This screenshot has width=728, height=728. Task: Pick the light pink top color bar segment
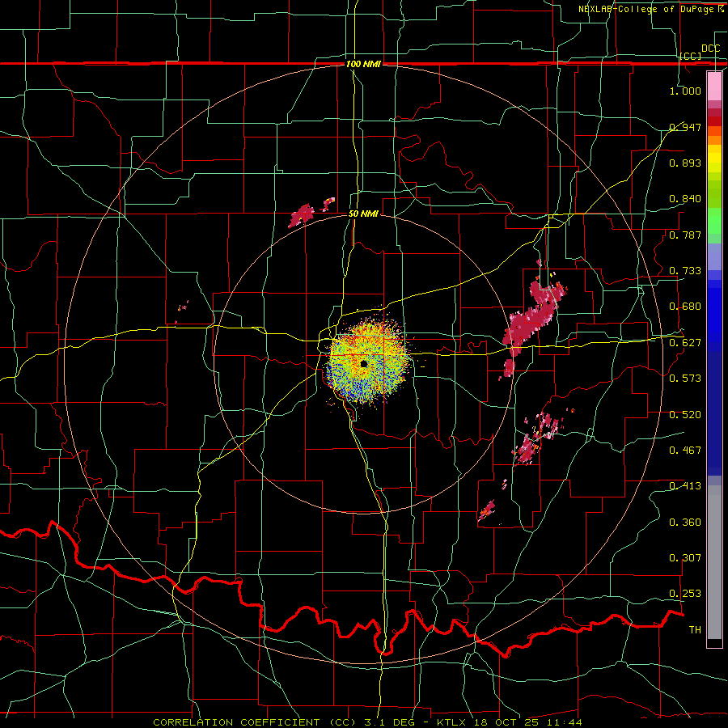click(714, 86)
